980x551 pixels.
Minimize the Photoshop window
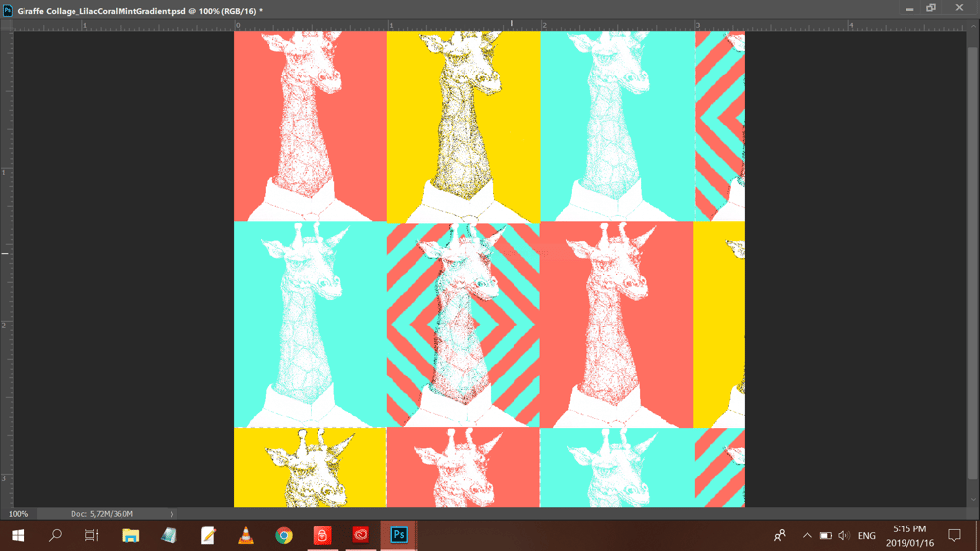pos(910,8)
